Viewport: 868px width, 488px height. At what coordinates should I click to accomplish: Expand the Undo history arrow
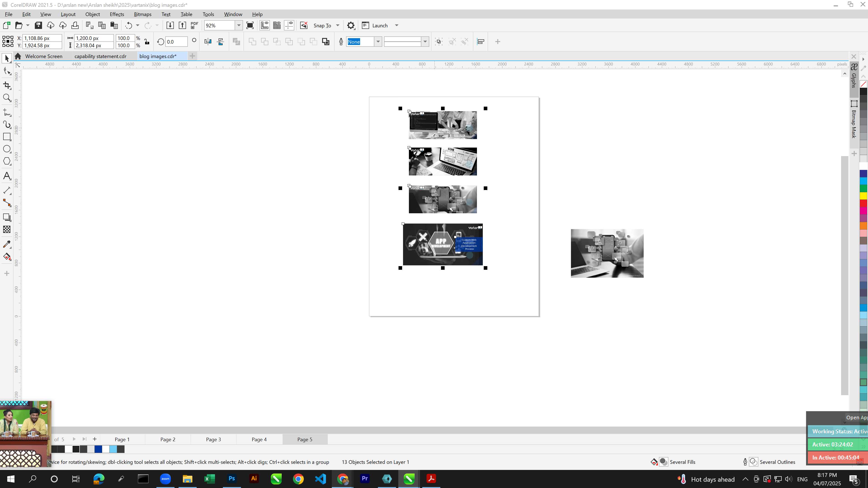[x=137, y=26]
